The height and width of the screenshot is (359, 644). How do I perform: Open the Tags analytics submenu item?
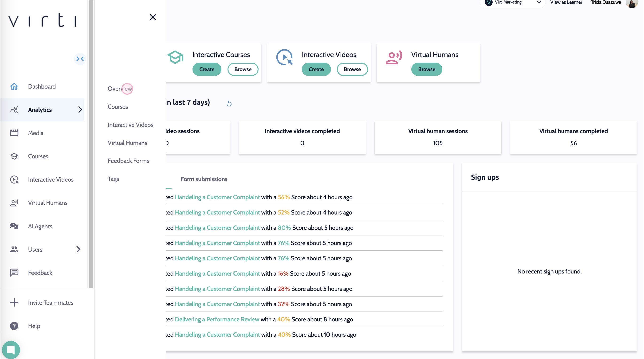click(x=113, y=179)
